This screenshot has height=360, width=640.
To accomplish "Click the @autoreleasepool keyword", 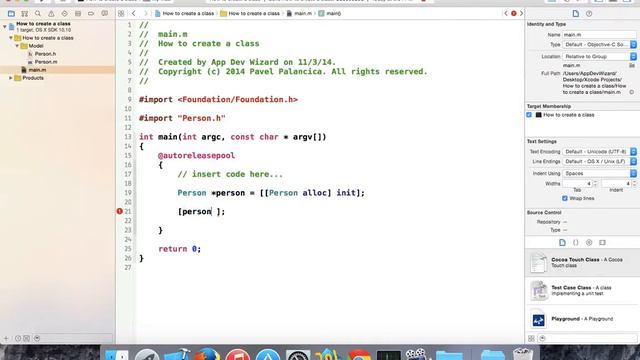I will coord(196,156).
